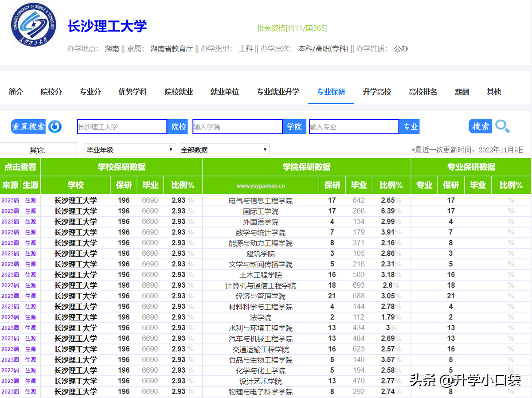Select 化学与化工学院 cell
This screenshot has width=532, height=398.
click(261, 371)
